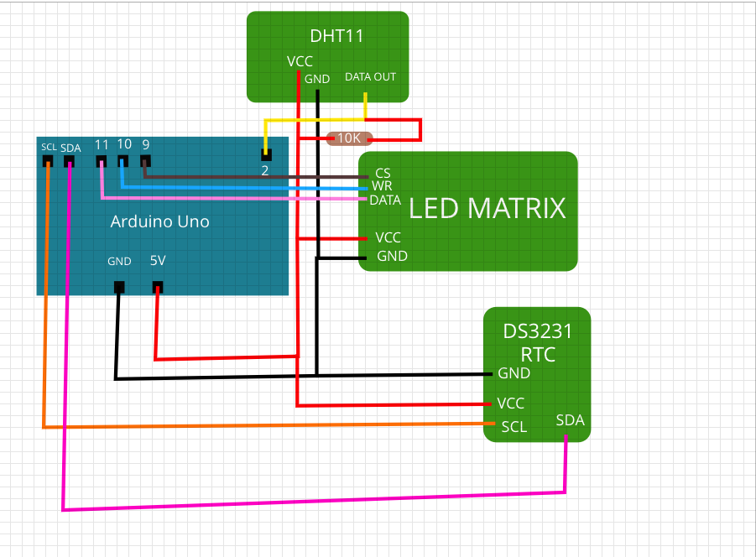This screenshot has height=557, width=756.
Task: Click the SDA label on DS3231 RTC
Action: 570,420
